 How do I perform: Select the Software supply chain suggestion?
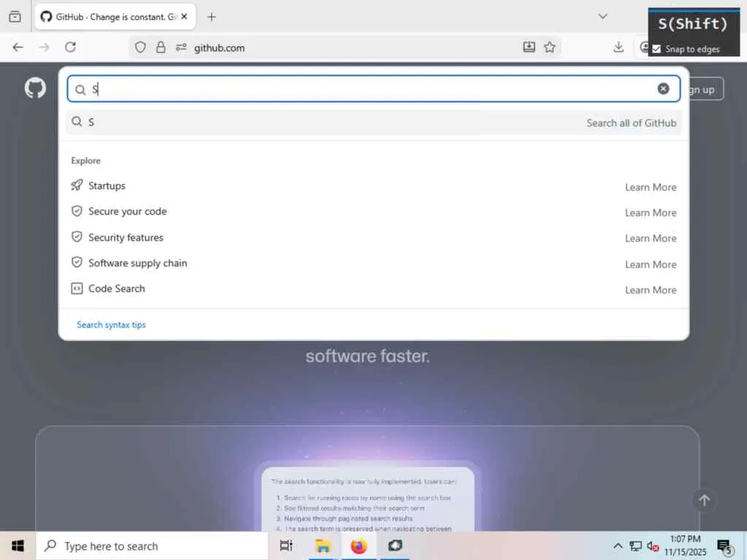pyautogui.click(x=374, y=262)
